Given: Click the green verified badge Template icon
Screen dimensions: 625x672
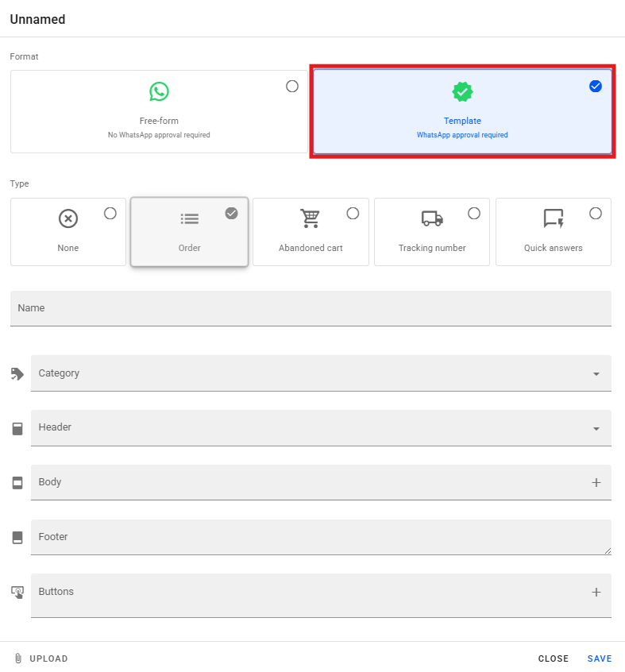Looking at the screenshot, I should pyautogui.click(x=462, y=92).
